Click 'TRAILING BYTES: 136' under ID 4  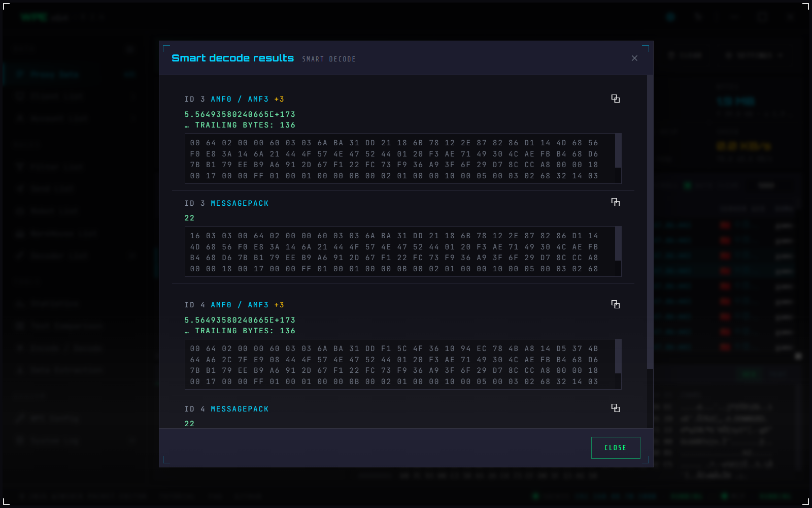[x=245, y=331]
